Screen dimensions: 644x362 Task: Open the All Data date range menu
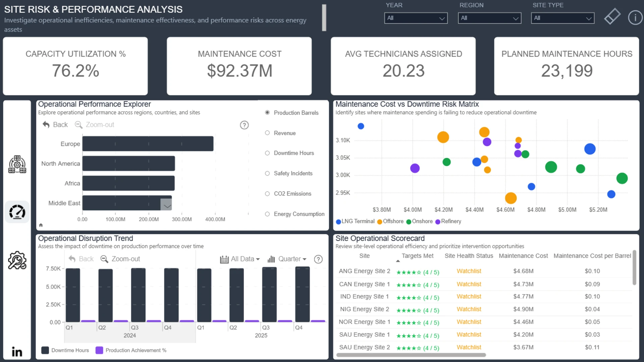(240, 259)
